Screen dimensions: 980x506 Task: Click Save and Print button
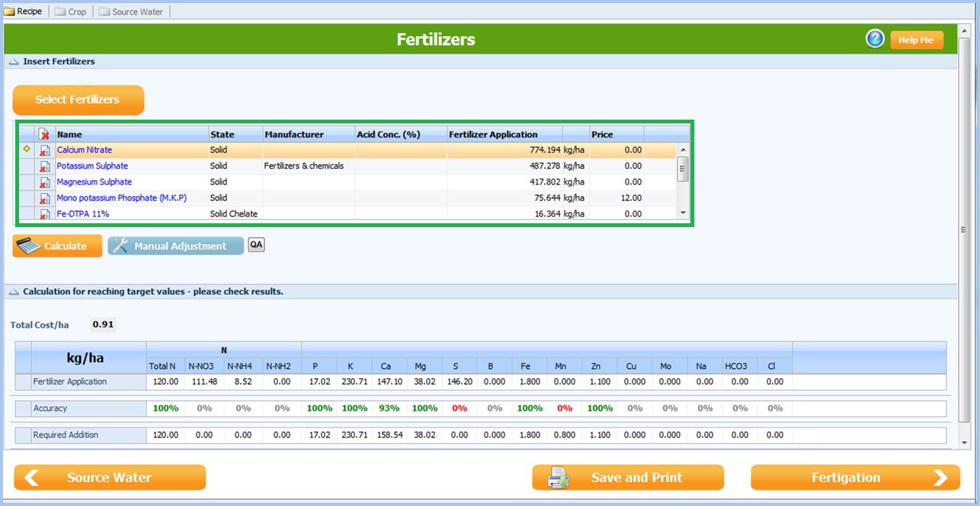(628, 478)
